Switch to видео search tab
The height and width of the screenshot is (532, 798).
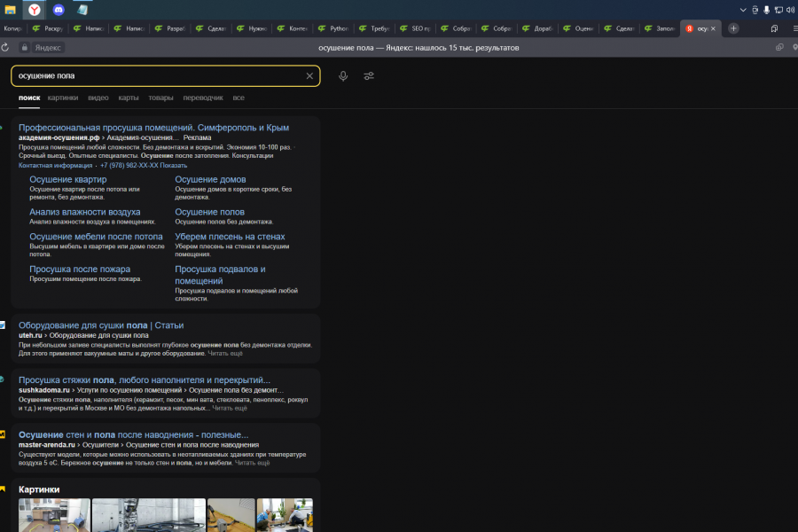point(98,98)
